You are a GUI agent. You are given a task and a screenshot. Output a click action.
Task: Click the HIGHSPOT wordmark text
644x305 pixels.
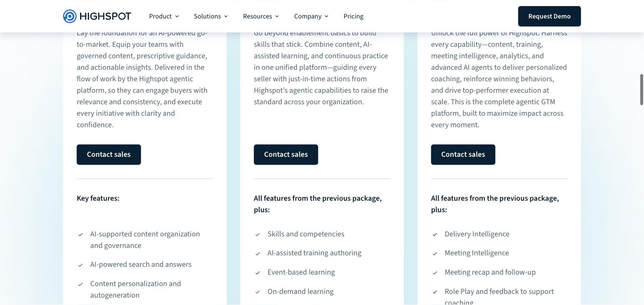click(x=105, y=16)
